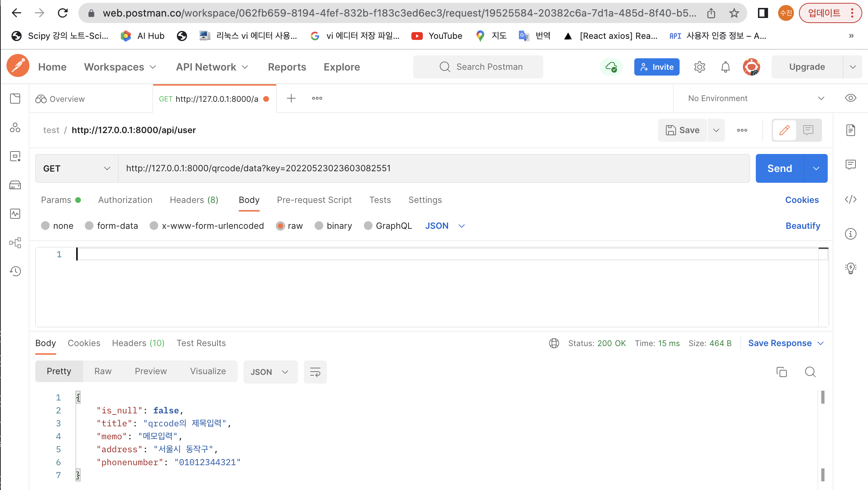The image size is (868, 490).
Task: Open the response Test Results tab
Action: (x=201, y=343)
